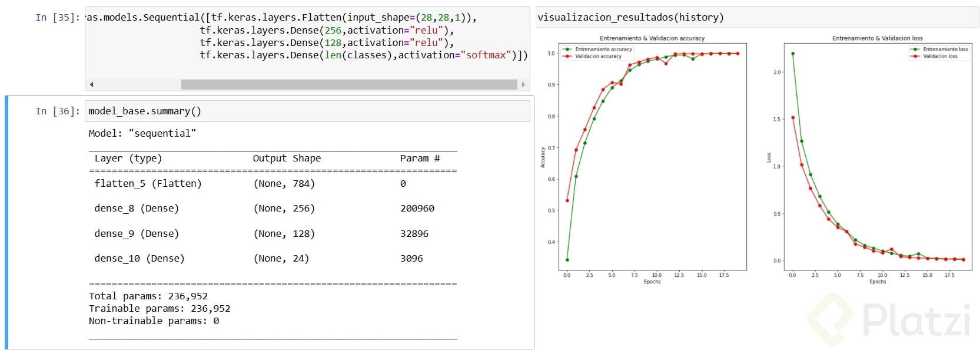Click the (None, 128) output shape
The height and width of the screenshot is (350, 980).
click(284, 233)
